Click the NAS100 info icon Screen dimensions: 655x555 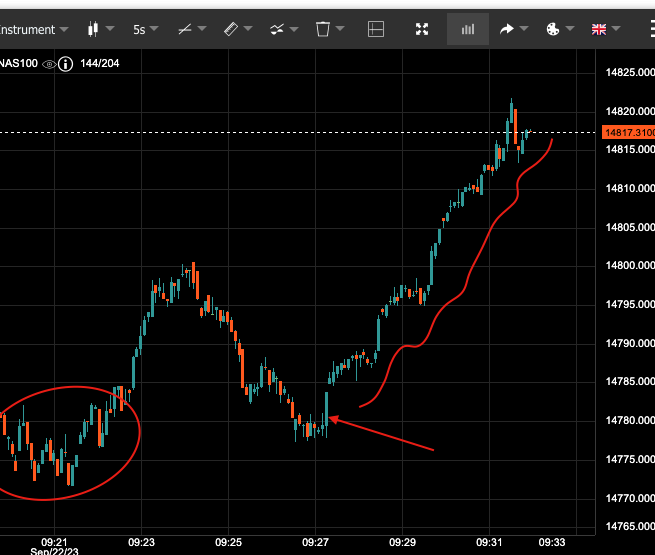click(x=66, y=64)
